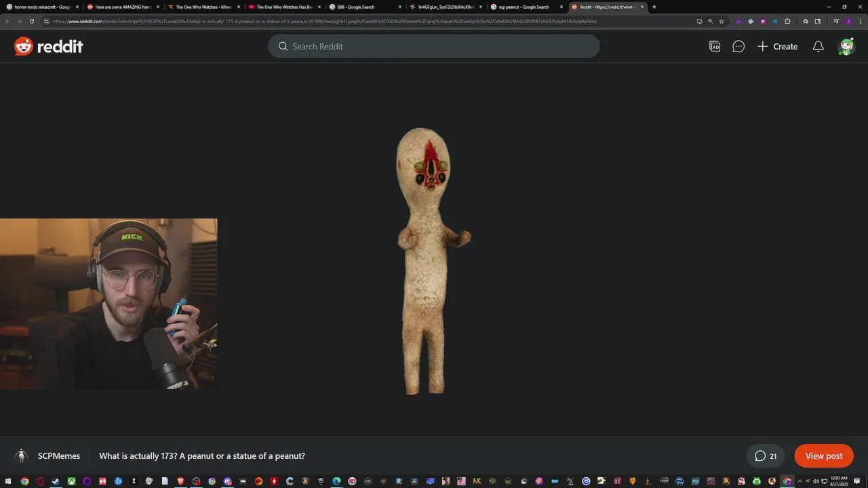The image size is (868, 488).
Task: Open the SCPMemes community link
Action: (59, 456)
